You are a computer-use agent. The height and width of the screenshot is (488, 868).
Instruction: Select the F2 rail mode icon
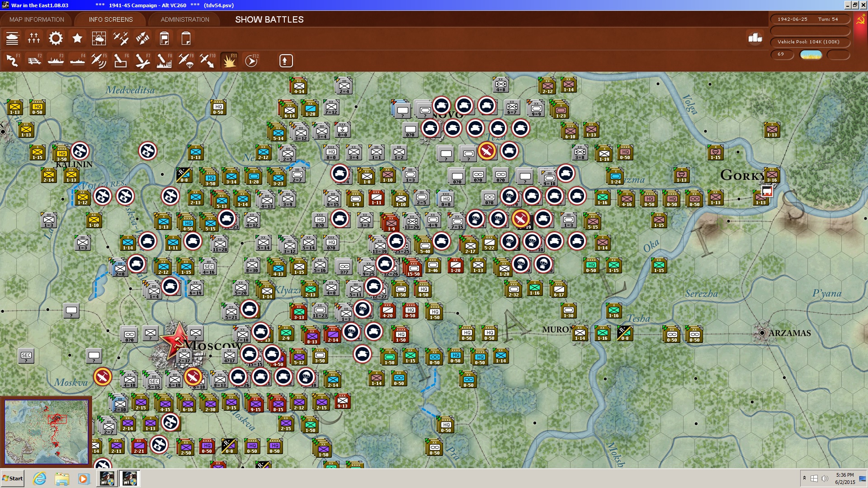click(x=34, y=61)
